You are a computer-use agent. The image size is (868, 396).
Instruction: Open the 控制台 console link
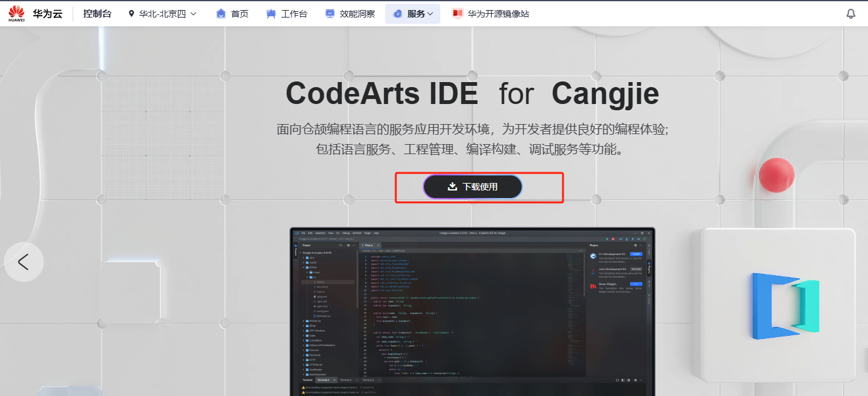97,14
